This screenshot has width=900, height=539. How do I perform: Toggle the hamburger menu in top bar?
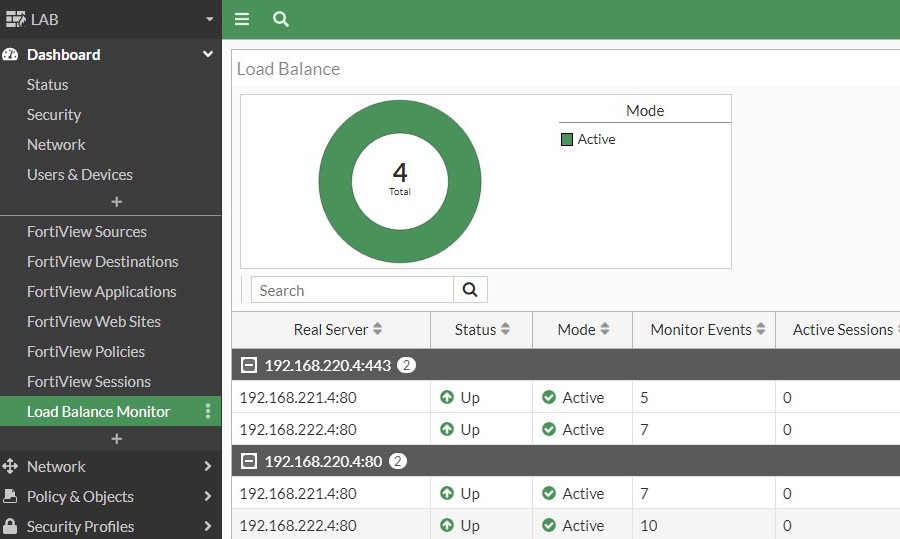tap(242, 19)
